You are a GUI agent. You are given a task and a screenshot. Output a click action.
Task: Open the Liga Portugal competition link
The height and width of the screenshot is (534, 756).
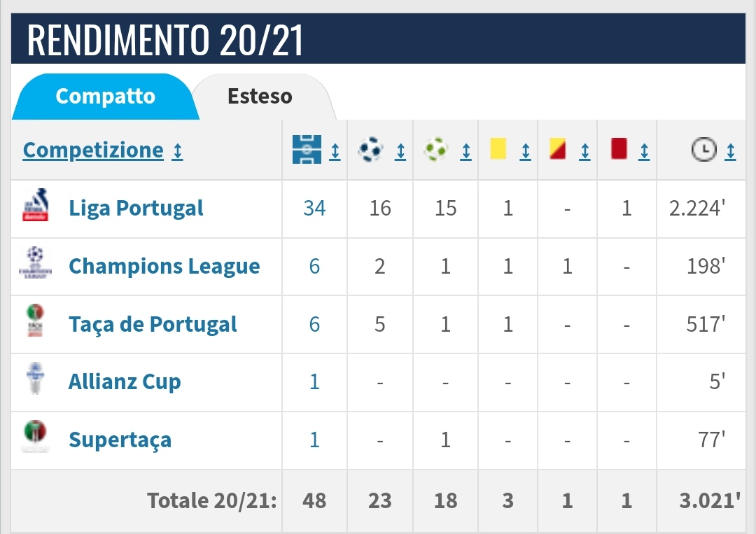136,208
